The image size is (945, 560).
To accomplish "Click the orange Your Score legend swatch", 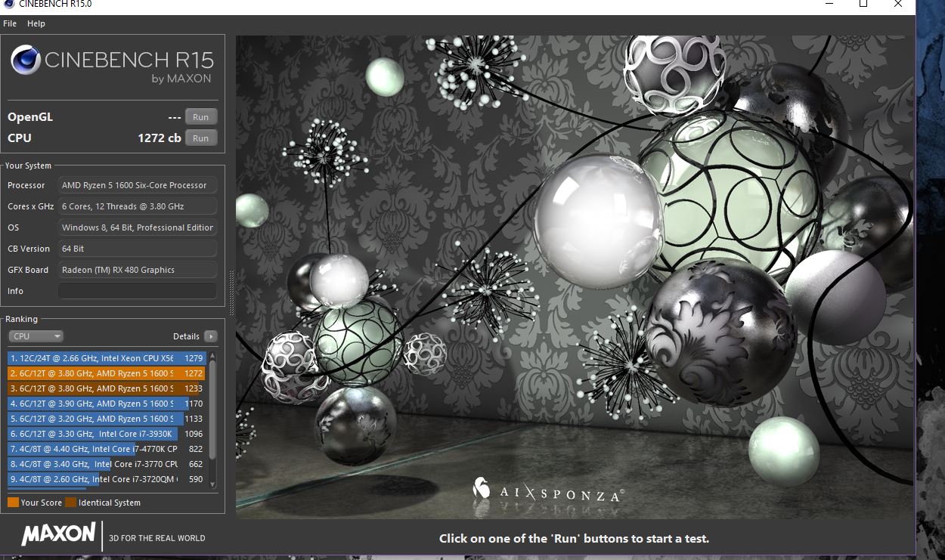I will click(x=13, y=503).
